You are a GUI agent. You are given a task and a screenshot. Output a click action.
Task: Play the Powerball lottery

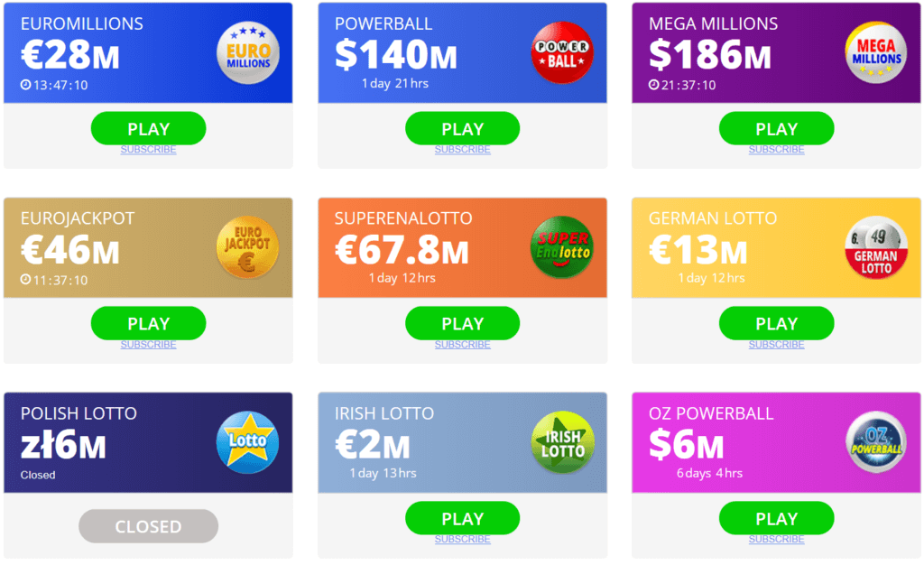(x=462, y=128)
